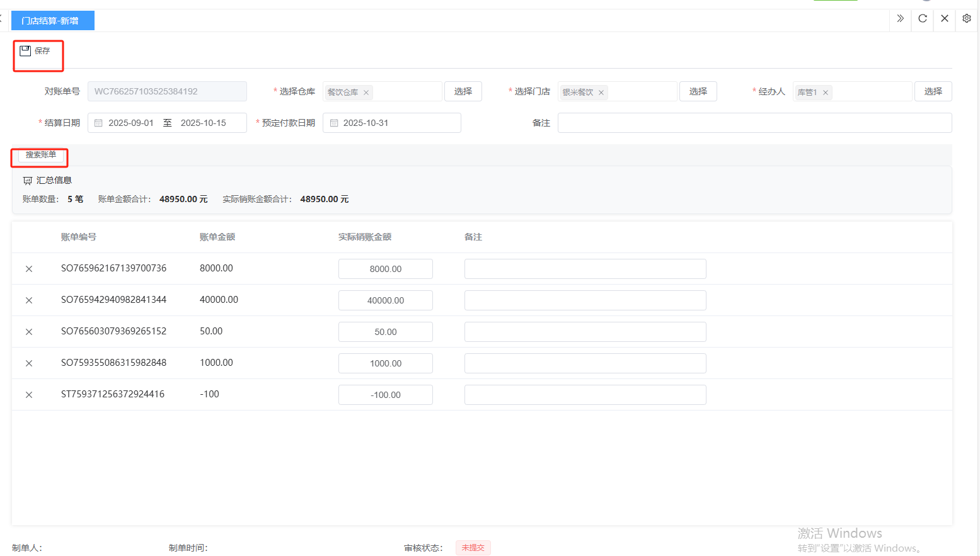Click the 8000.00 actual write-off amount field
Screen dimensions: 980x556
point(386,269)
